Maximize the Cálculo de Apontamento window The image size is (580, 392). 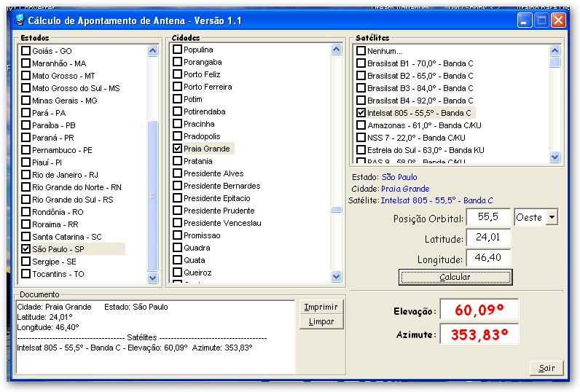(x=541, y=20)
